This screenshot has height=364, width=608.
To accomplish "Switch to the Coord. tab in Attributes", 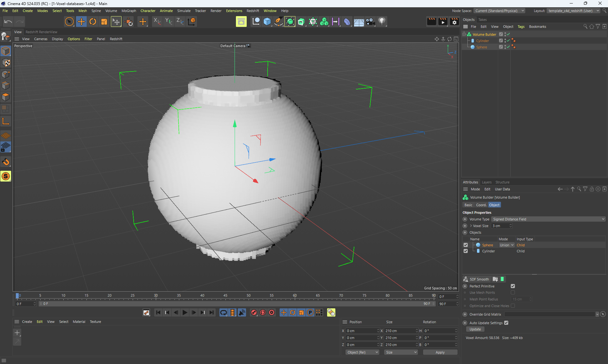I will click(x=481, y=205).
